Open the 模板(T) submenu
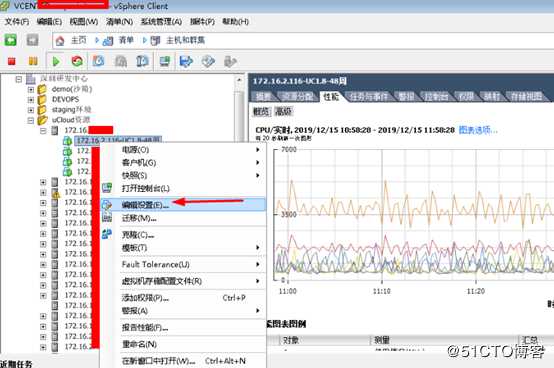 pos(183,248)
